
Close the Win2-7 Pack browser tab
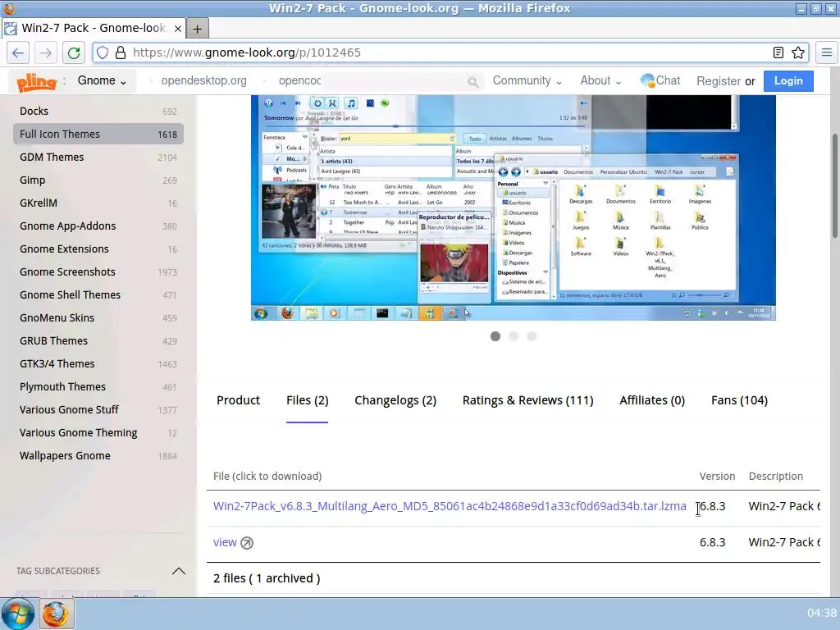click(178, 29)
